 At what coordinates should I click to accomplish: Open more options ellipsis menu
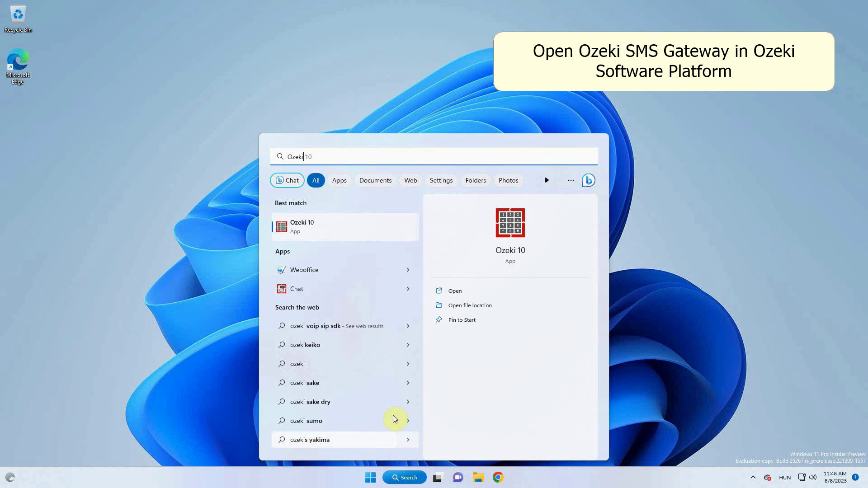click(x=571, y=180)
